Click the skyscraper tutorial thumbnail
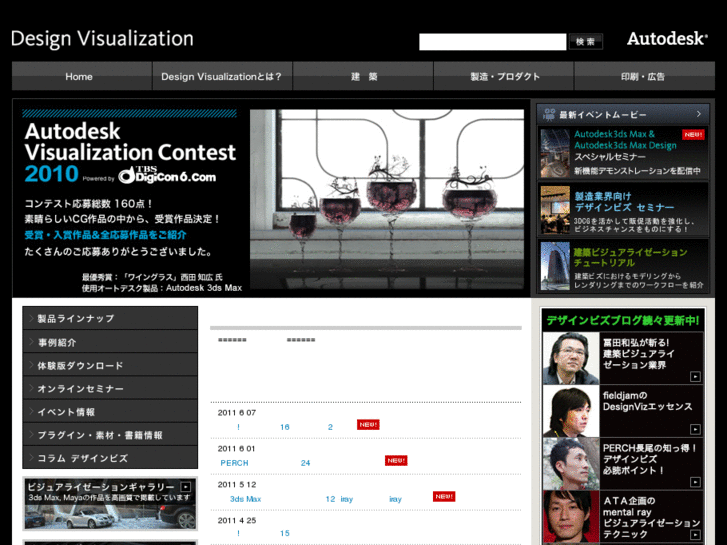Image resolution: width=727 pixels, height=545 pixels. (x=555, y=266)
